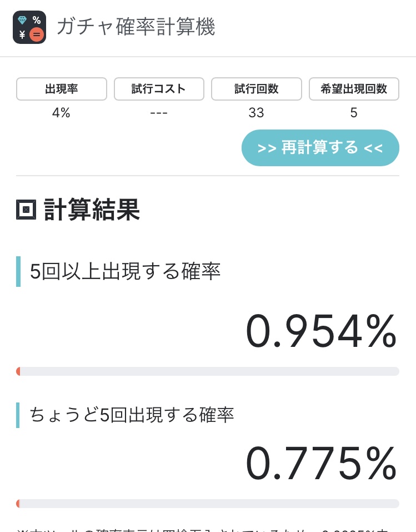
Task: Click the square icon beside 計算結果
Action: pos(26,210)
